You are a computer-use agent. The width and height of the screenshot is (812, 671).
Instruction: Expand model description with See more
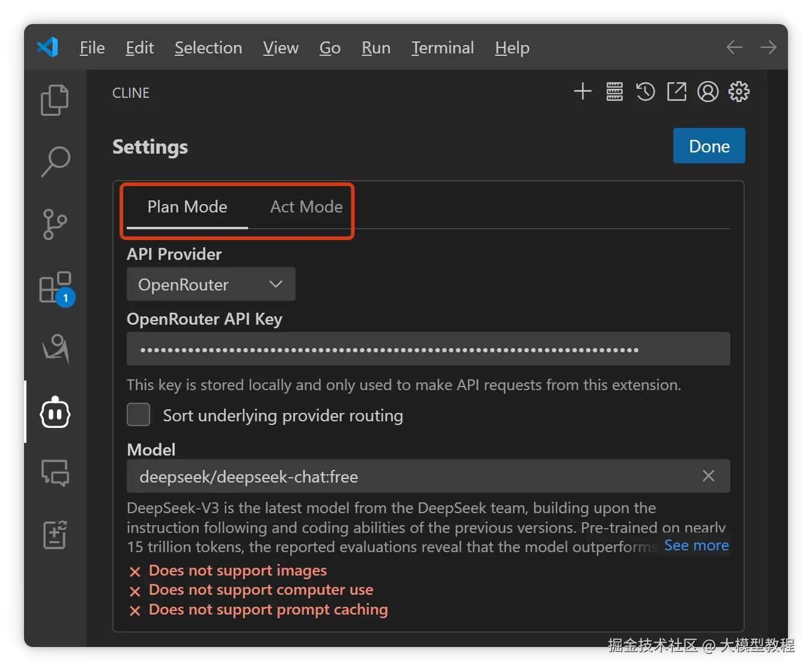click(696, 546)
